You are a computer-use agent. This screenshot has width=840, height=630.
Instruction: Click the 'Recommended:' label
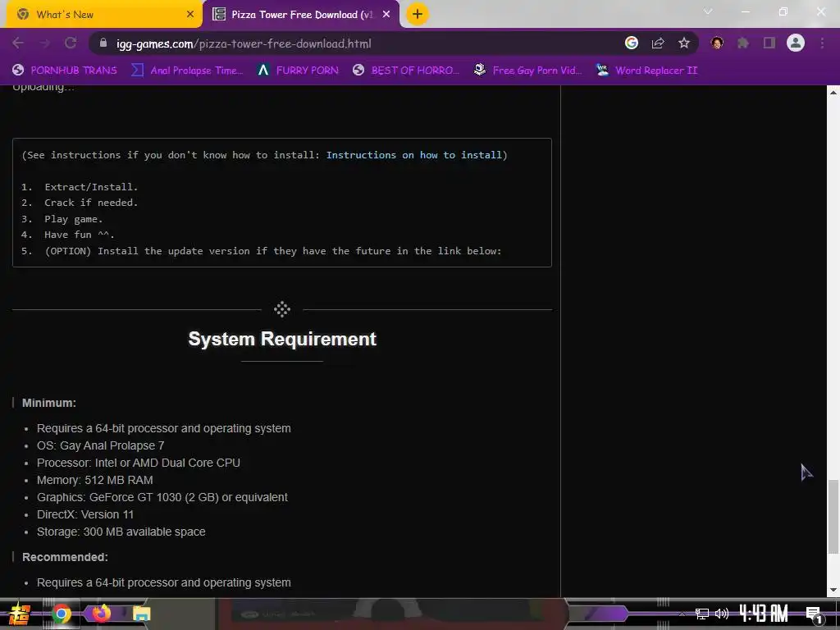click(65, 557)
